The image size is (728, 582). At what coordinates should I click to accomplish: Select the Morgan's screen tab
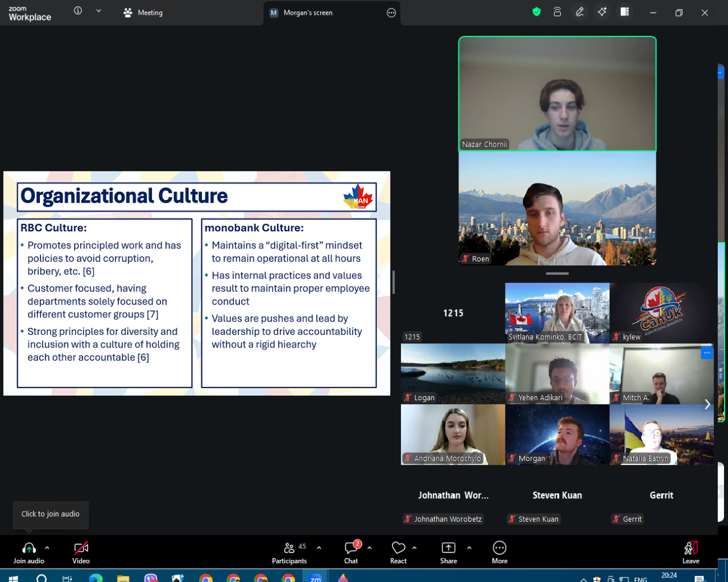pyautogui.click(x=308, y=13)
